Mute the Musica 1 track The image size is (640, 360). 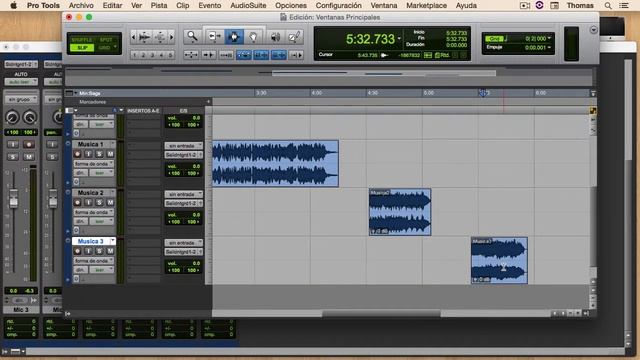pyautogui.click(x=110, y=154)
